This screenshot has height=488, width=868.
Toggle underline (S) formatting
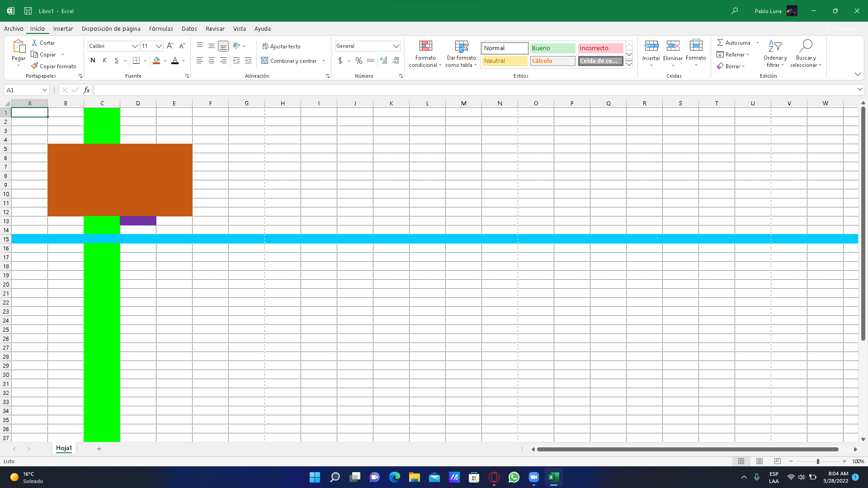click(x=116, y=60)
